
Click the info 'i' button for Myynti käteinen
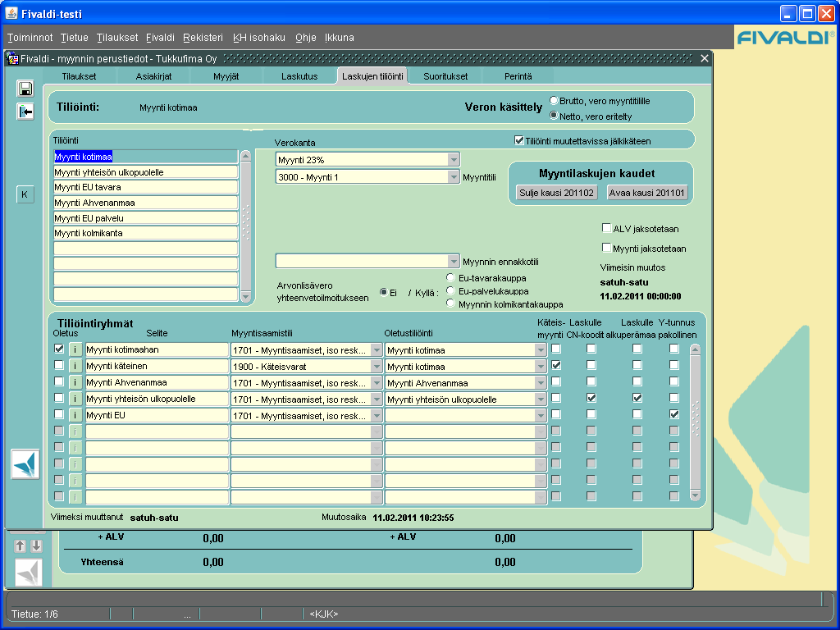(75, 367)
